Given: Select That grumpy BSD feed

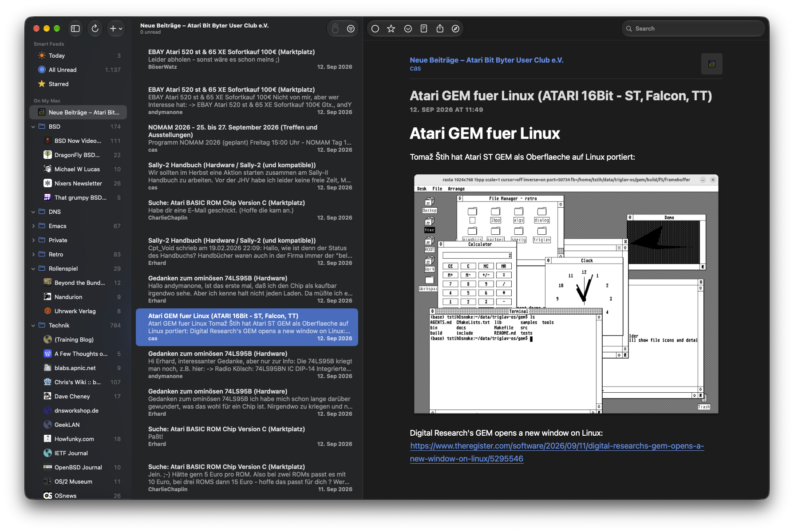Looking at the screenshot, I should 78,197.
